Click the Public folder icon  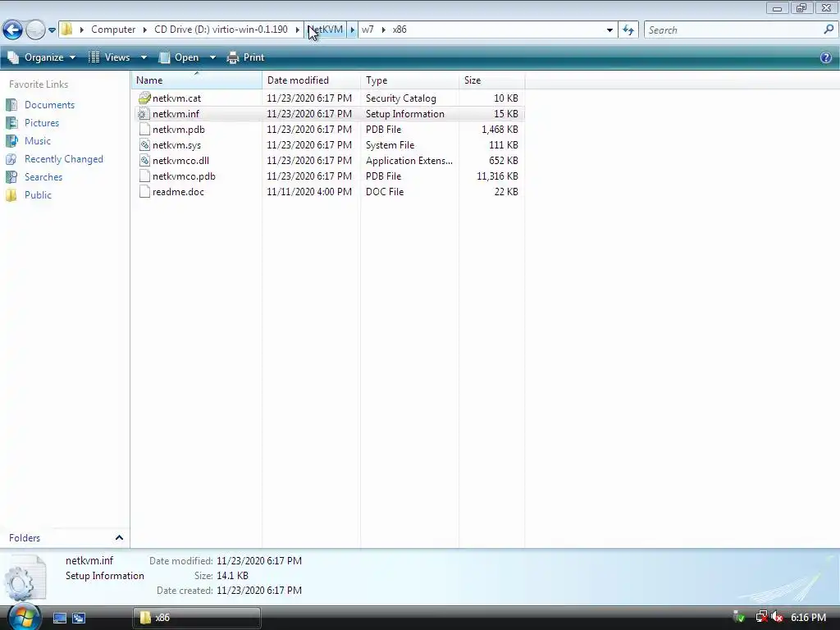[11, 195]
